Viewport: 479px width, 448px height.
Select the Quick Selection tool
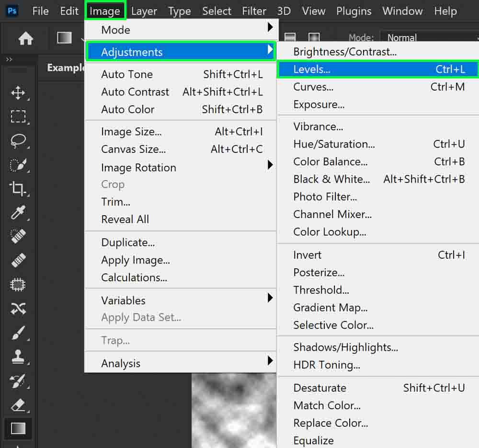[x=18, y=165]
